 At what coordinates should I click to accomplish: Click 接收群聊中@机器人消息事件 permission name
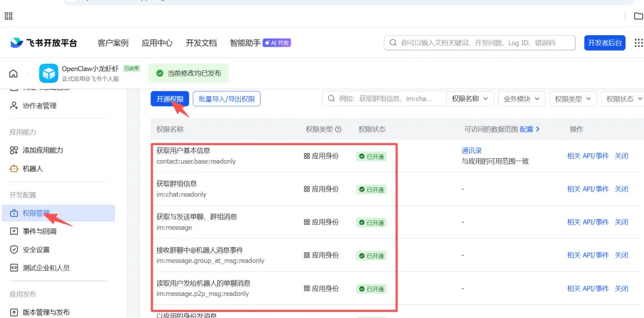200,250
